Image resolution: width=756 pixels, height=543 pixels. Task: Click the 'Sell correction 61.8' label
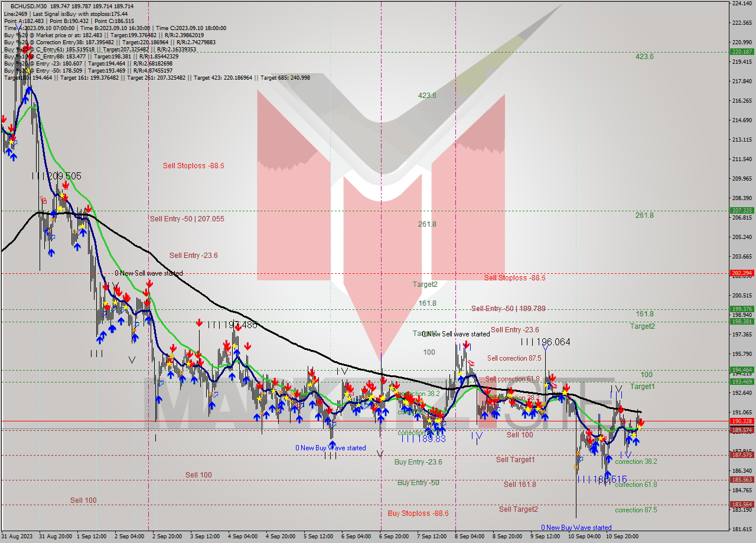pos(513,379)
